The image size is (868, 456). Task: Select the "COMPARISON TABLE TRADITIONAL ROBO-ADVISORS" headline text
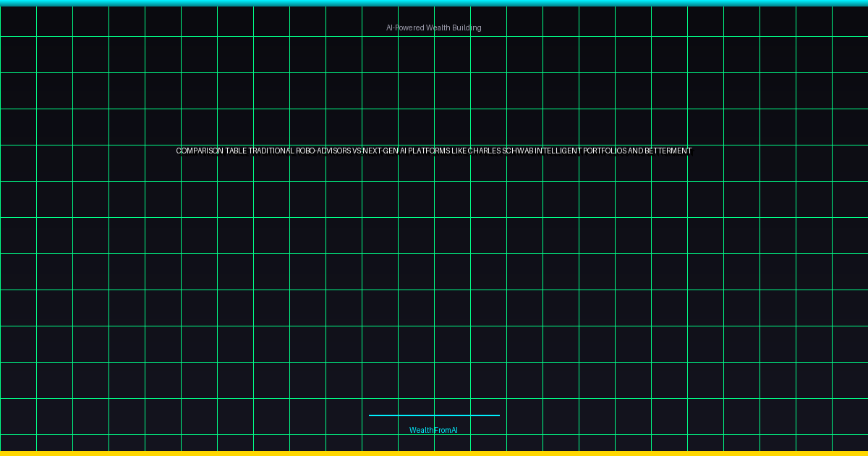tap(263, 151)
